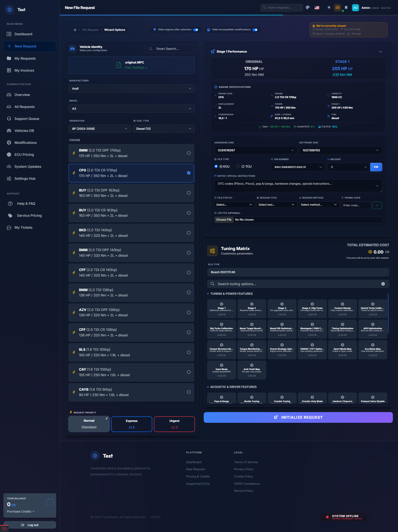Select the Custom Remap tuning card

point(342,309)
